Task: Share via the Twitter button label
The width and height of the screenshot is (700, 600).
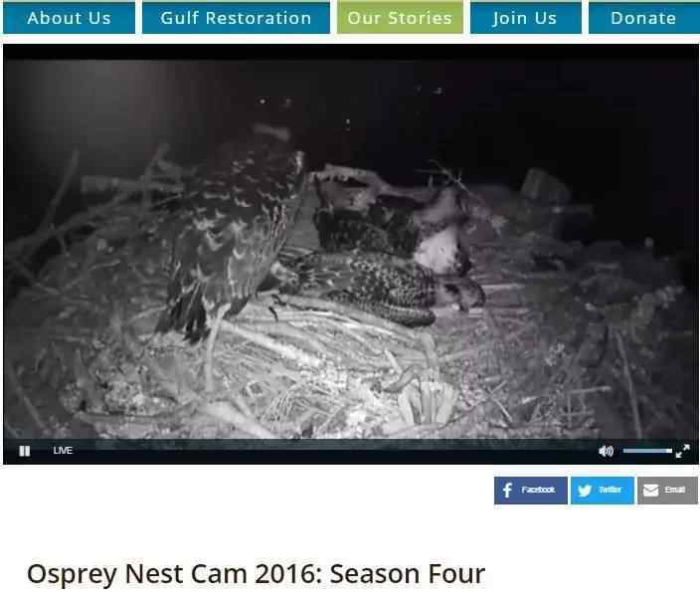Action: [x=610, y=490]
